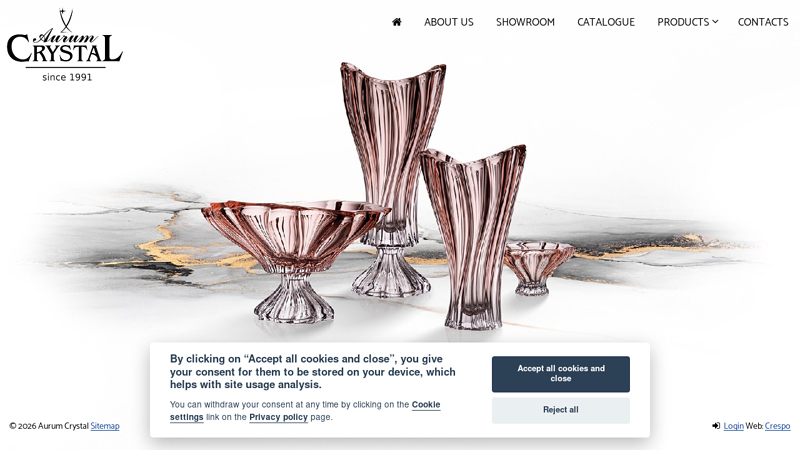Screen dimensions: 800x450
Task: Click the Aurum Crystal logo
Action: tap(65, 45)
